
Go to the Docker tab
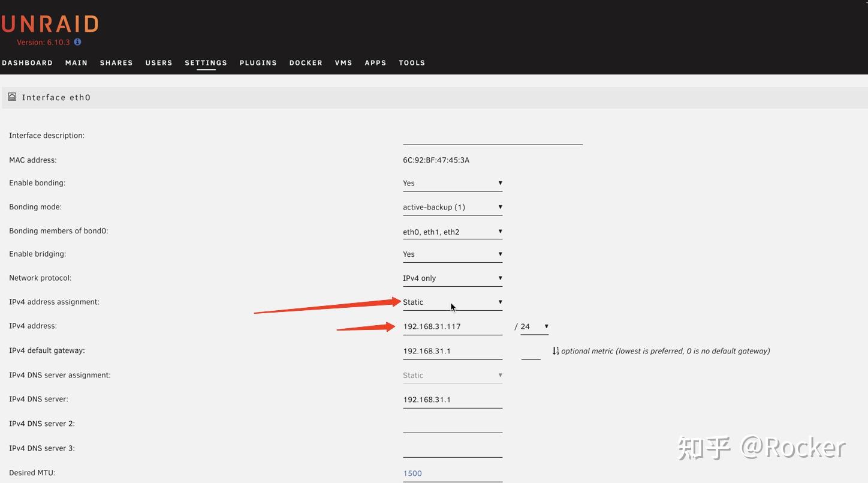[x=306, y=63]
